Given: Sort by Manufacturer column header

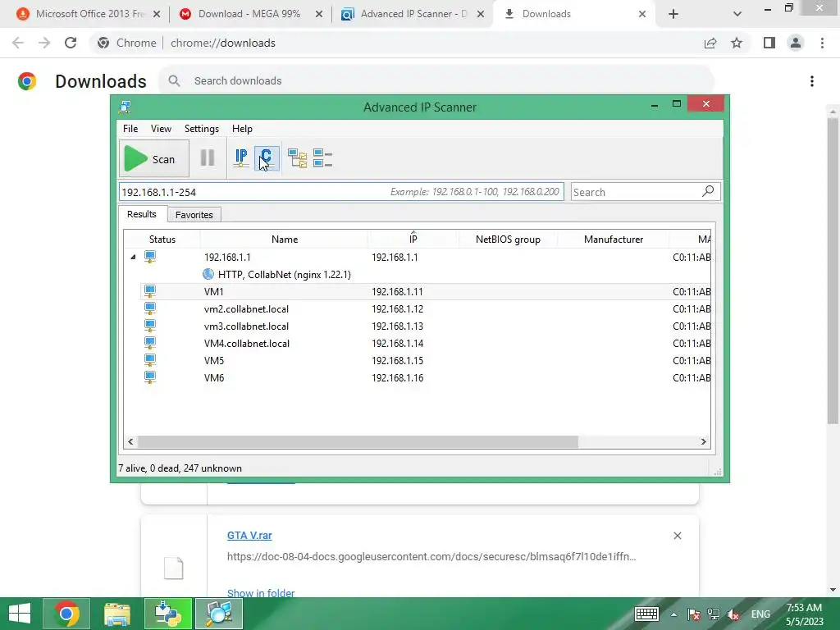Looking at the screenshot, I should tap(614, 239).
